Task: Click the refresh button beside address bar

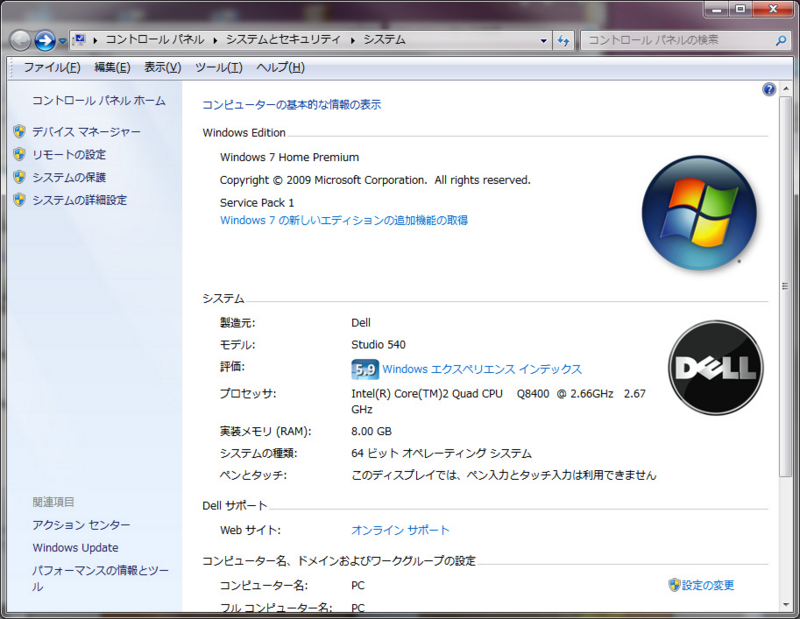Action: (563, 40)
